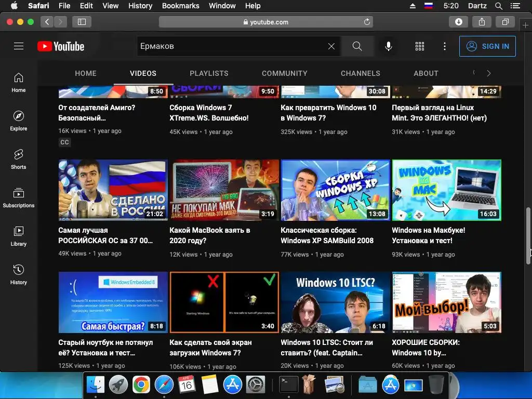
Task: Open the COMMUNITY tab
Action: [x=284, y=73]
